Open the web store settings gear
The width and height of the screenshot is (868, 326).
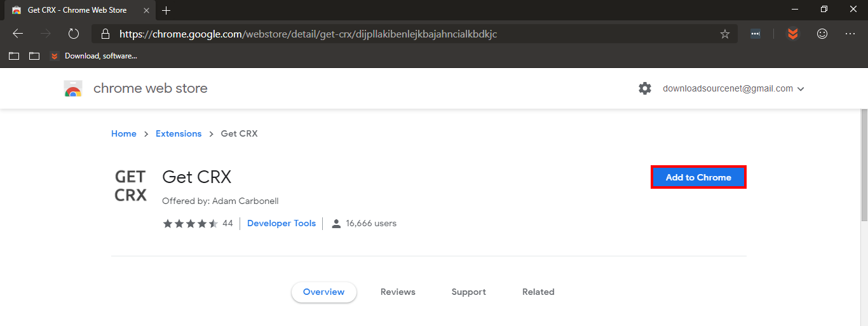645,88
